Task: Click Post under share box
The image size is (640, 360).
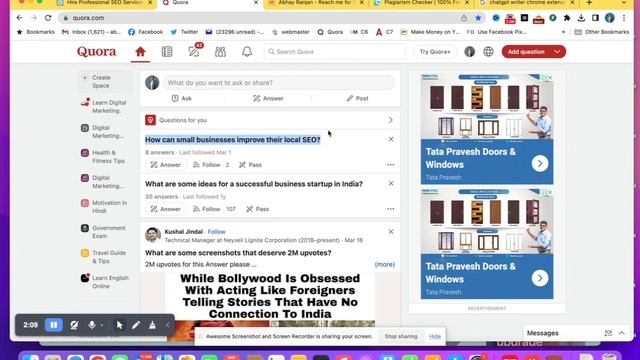Action: 357,98
